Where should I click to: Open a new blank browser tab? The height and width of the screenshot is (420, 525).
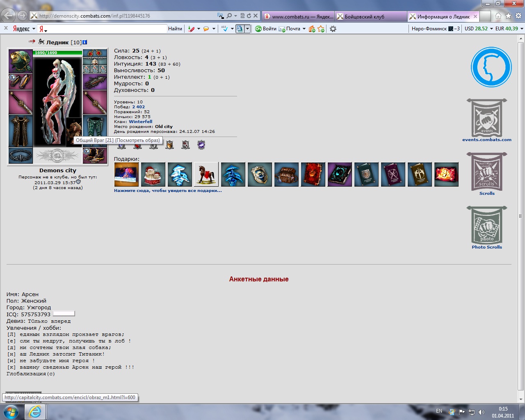click(x=485, y=16)
